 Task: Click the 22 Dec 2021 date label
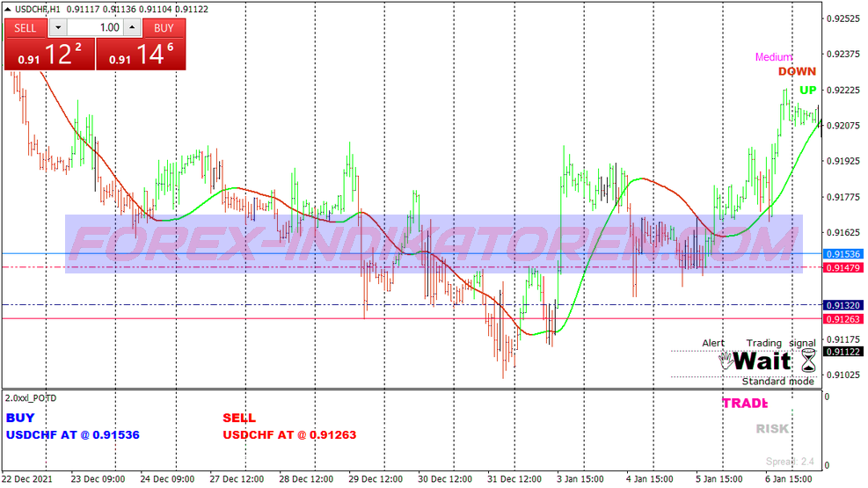tap(27, 479)
